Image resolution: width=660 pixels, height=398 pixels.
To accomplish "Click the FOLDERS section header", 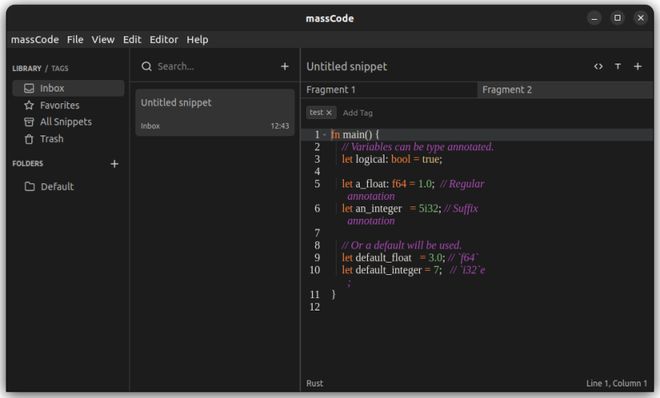I will [28, 164].
